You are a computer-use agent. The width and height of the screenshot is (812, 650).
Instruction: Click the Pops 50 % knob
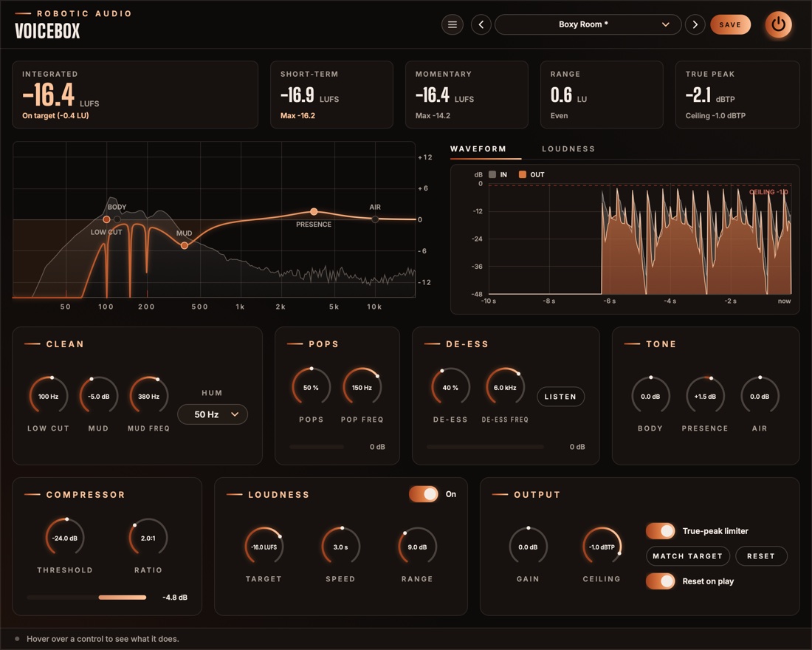coord(312,388)
